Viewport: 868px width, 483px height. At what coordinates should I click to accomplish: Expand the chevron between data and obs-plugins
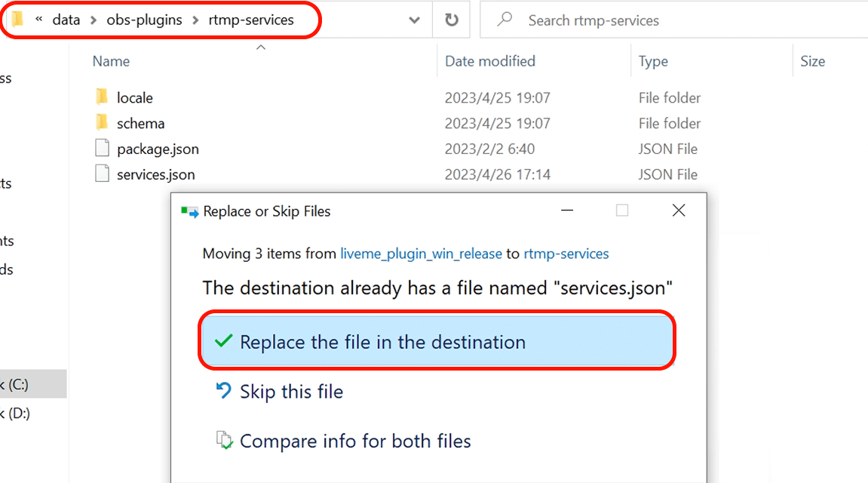coord(94,20)
